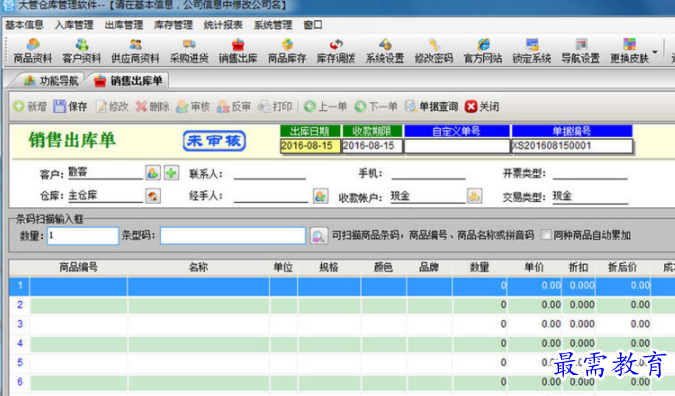Click handler lookup icon beside 经手人
The image size is (675, 396).
[320, 196]
